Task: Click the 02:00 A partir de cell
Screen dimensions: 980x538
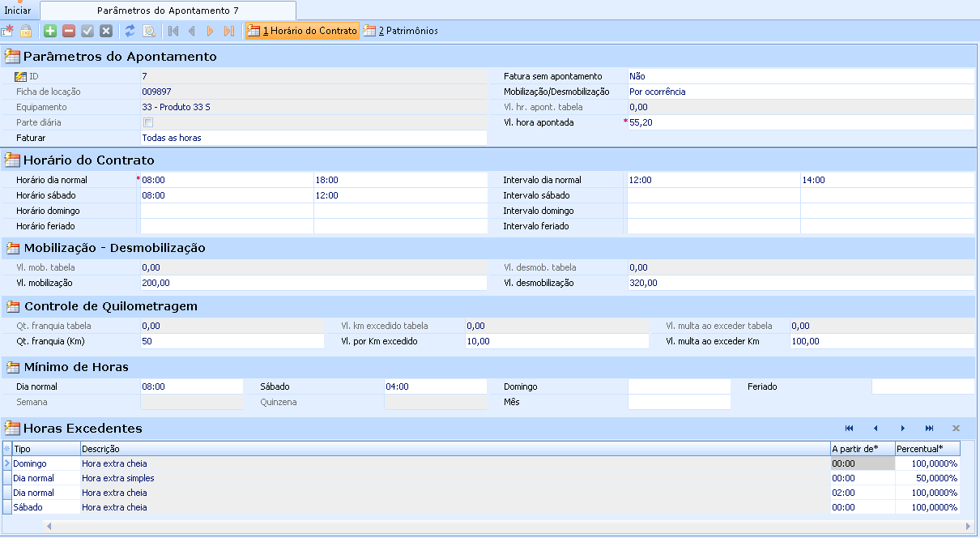Action: pyautogui.click(x=863, y=493)
